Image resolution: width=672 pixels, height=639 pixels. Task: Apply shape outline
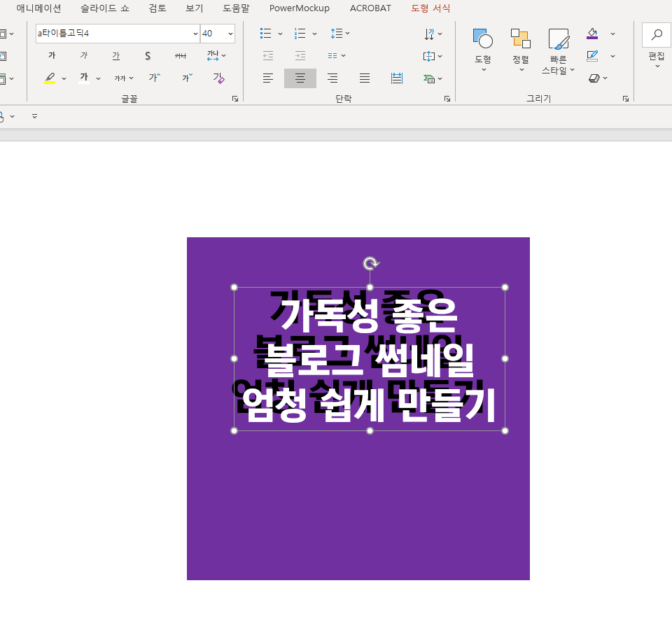point(592,56)
